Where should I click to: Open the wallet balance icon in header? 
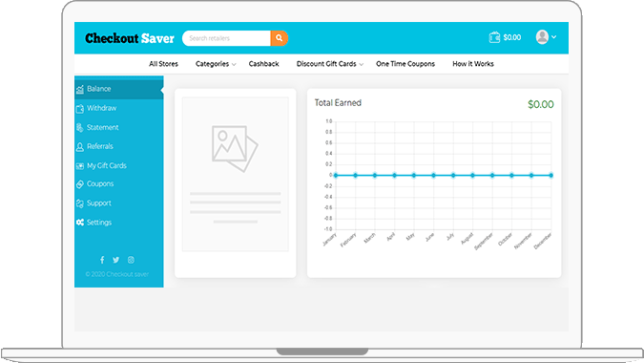[x=494, y=37]
